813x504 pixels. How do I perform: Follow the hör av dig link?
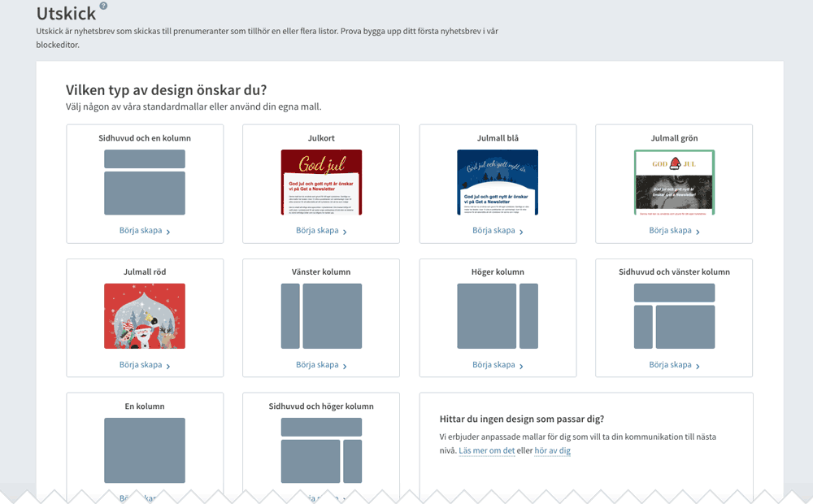552,450
